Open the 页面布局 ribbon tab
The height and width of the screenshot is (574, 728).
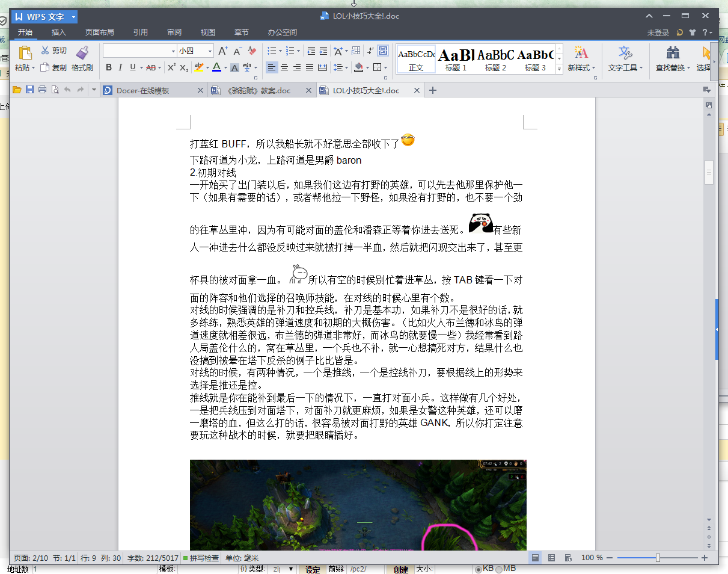click(x=99, y=32)
